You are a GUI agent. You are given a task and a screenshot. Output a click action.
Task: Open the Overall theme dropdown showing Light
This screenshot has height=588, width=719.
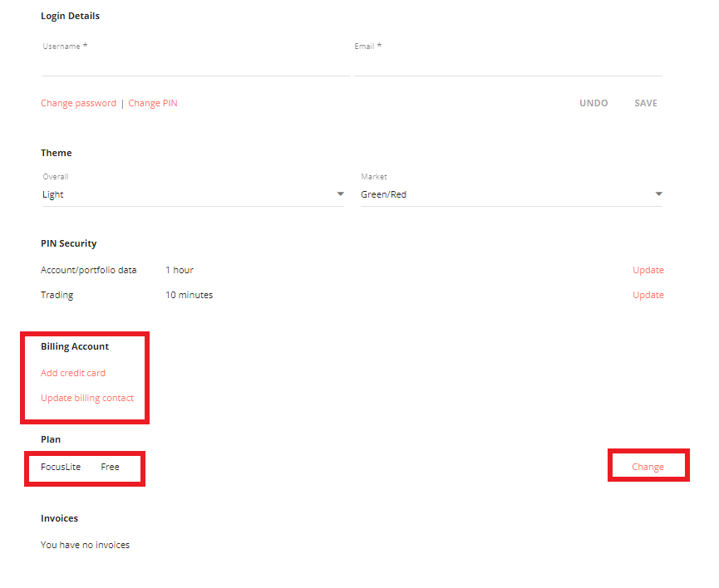click(x=193, y=194)
